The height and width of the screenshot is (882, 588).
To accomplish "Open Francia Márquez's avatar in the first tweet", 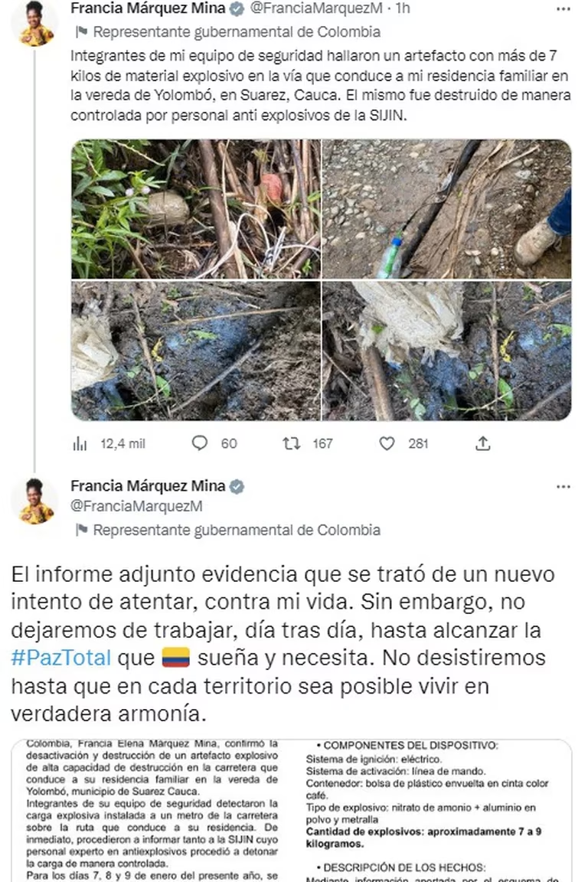I will click(35, 22).
